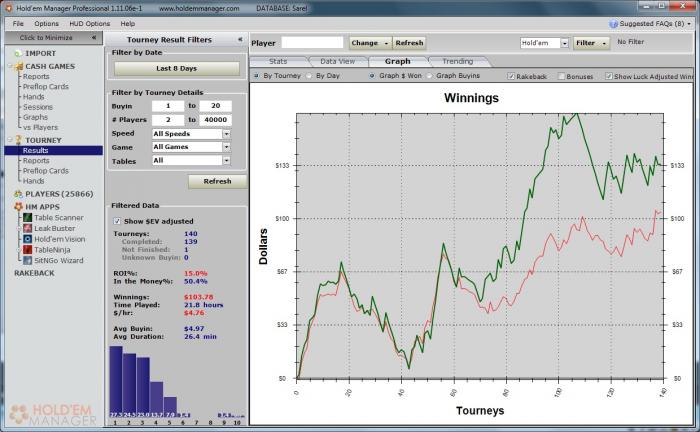Switch to the Stats tab

(x=278, y=62)
